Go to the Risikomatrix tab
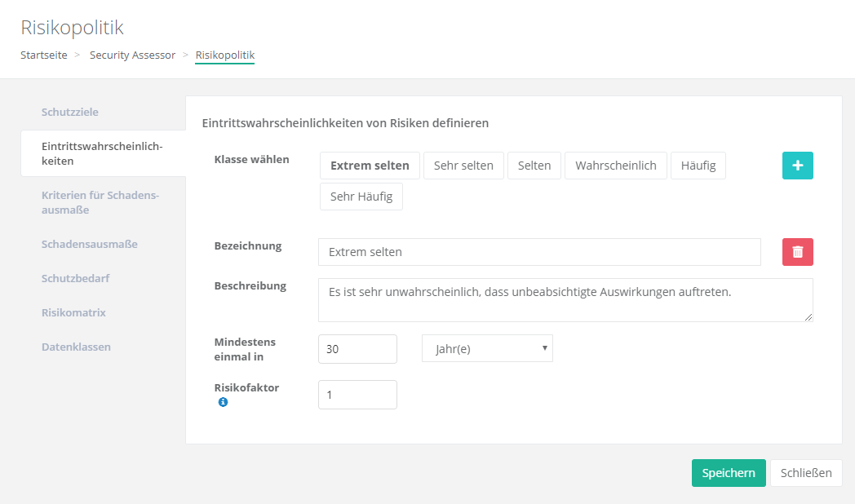 (x=73, y=312)
